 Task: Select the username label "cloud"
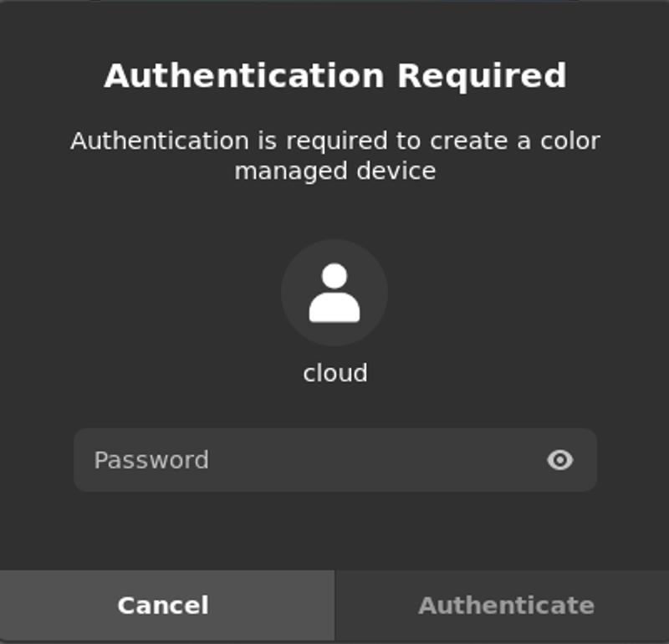pos(334,372)
